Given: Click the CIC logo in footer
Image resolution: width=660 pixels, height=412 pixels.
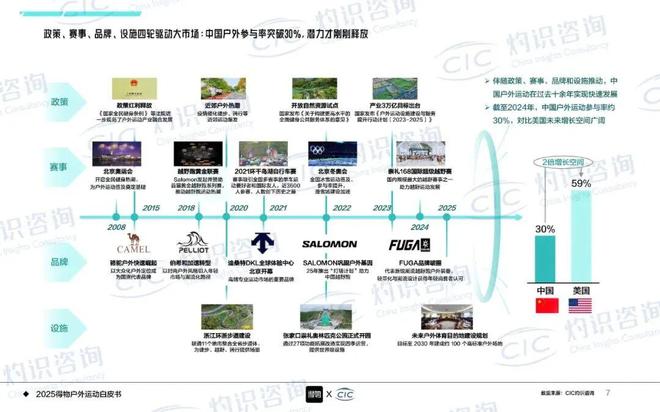Looking at the screenshot, I should (x=345, y=394).
